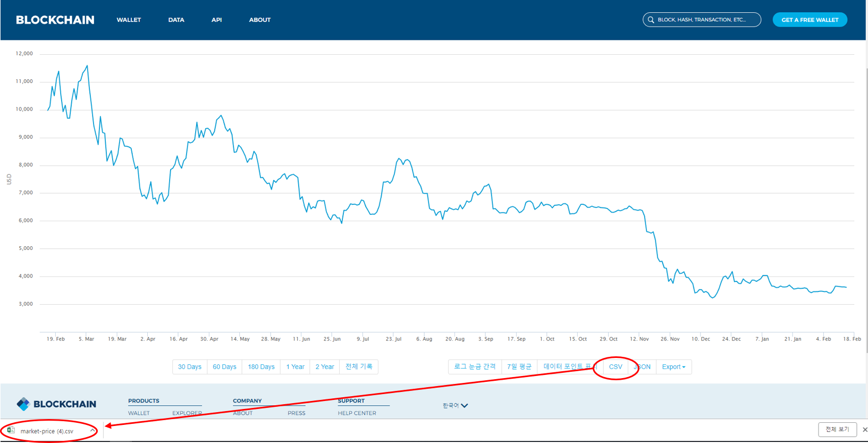Toggle the show data points (데이터 포인트) option
This screenshot has height=443, width=868.
(x=567, y=367)
